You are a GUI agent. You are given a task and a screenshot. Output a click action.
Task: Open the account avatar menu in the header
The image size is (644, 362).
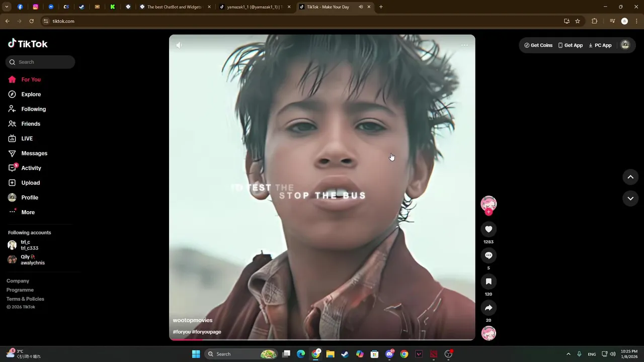click(625, 45)
